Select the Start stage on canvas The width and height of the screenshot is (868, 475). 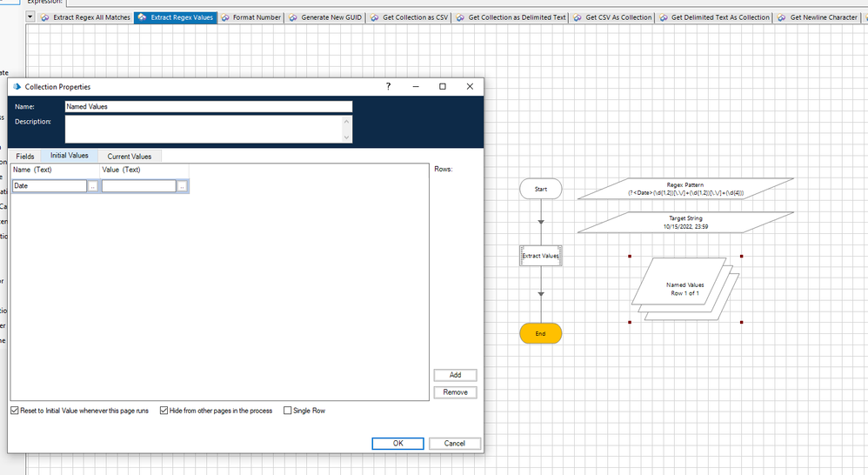541,189
